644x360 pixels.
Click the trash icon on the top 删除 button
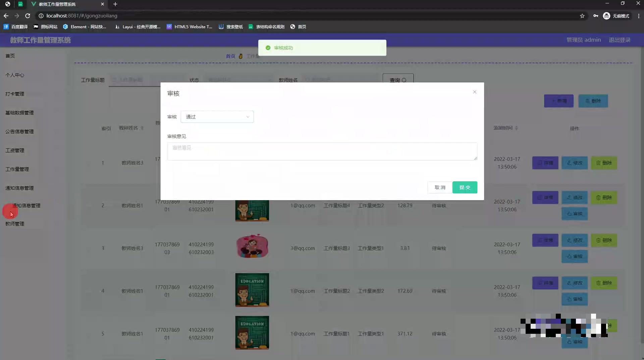pos(587,101)
